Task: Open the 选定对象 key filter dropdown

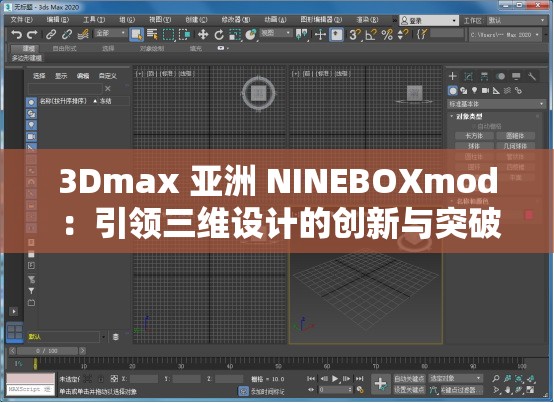Action: coord(455,378)
